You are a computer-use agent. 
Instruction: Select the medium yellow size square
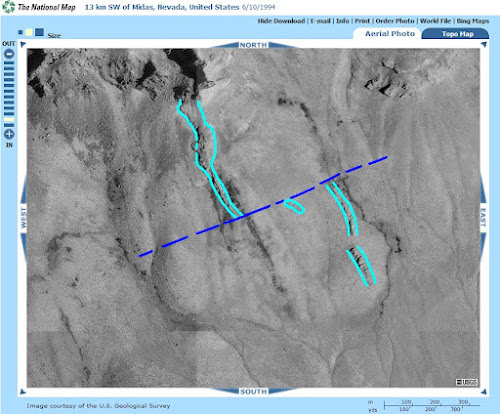(29, 32)
